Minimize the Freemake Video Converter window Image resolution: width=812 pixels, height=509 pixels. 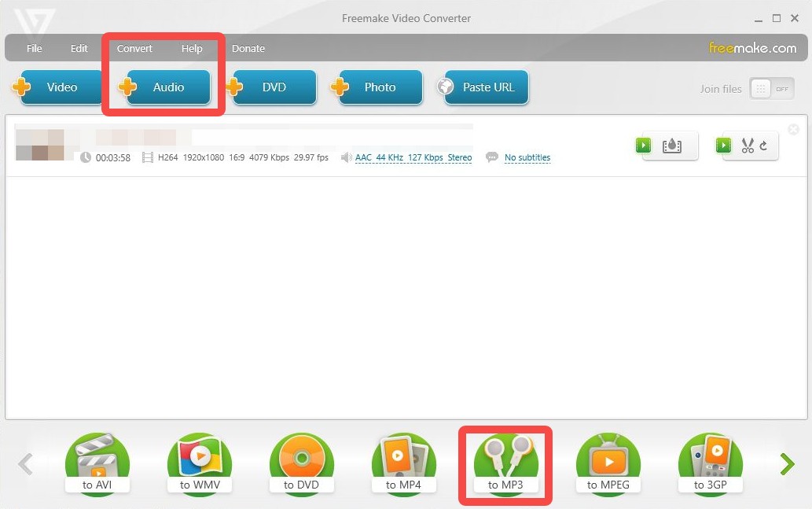click(759, 19)
